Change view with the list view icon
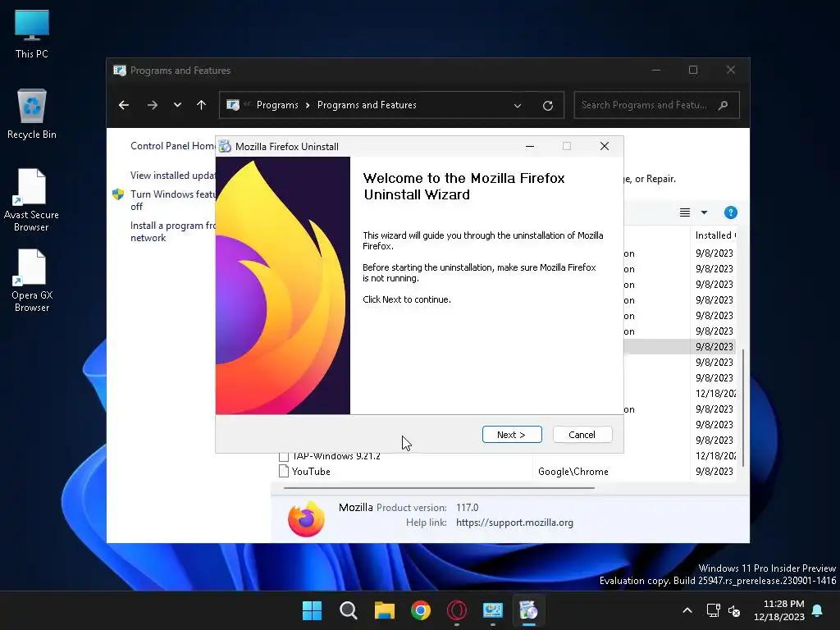Screen dimensions: 840x630 coord(685,212)
